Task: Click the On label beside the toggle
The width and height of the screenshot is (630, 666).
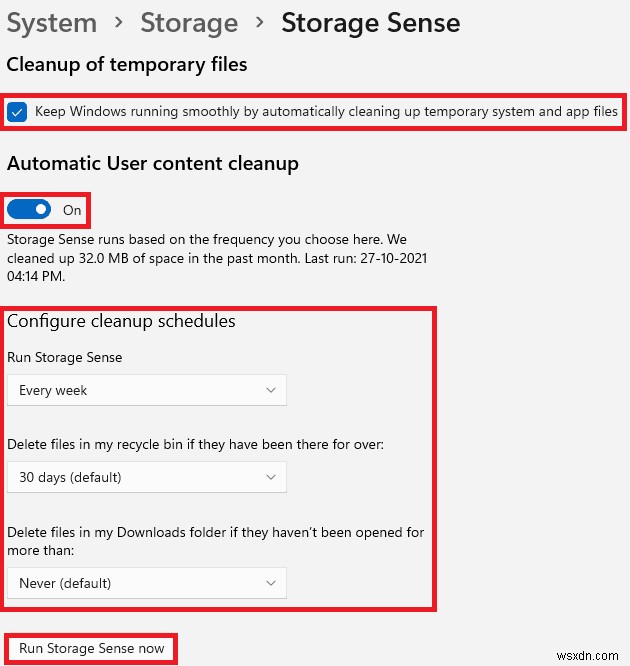Action: coord(72,210)
